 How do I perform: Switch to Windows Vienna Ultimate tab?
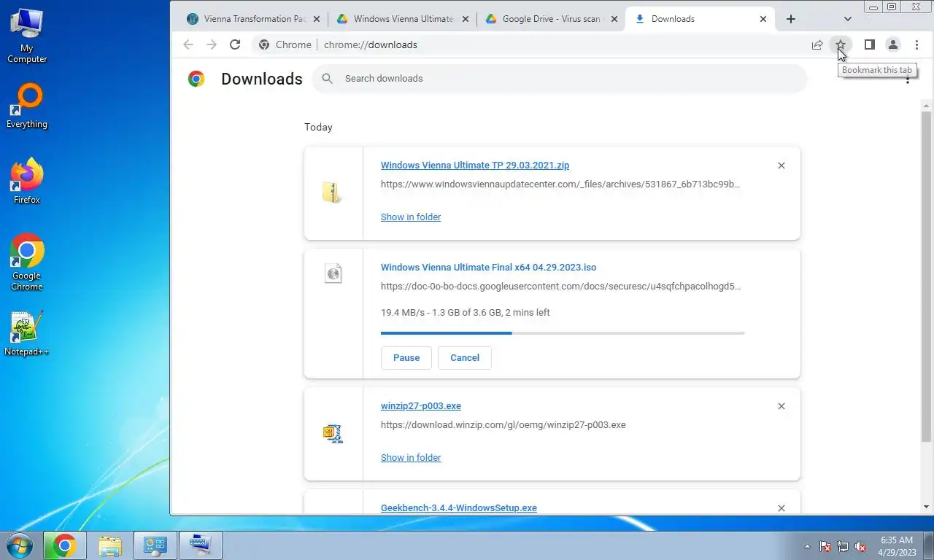point(402,19)
